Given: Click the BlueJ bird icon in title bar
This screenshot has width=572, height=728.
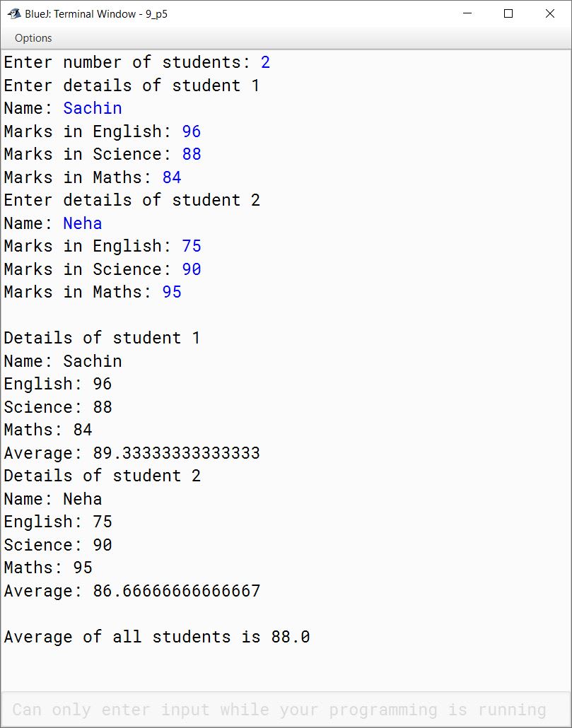Looking at the screenshot, I should [x=14, y=14].
